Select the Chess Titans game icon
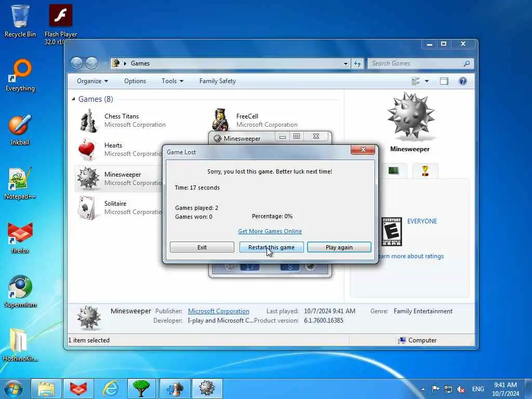The image size is (532, 399). click(x=88, y=121)
